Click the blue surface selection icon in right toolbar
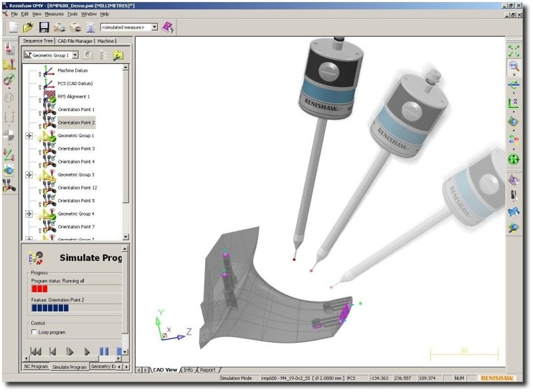Viewport: 533px width, 392px height. point(514,212)
